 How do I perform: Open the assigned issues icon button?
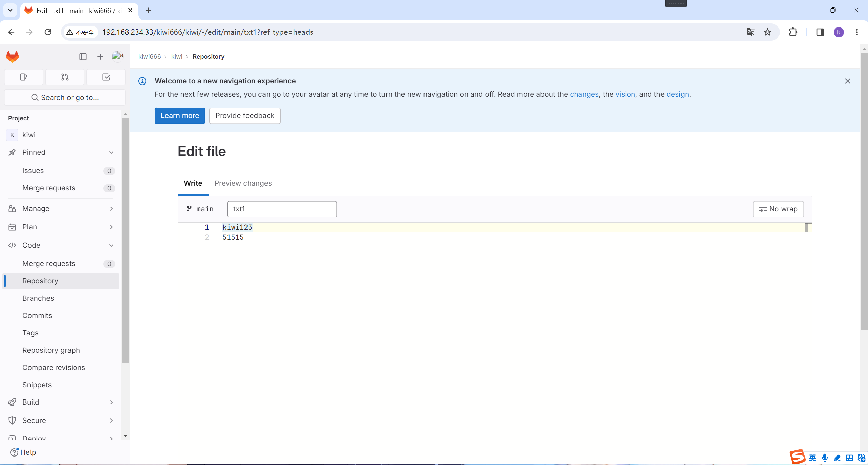[x=24, y=77]
